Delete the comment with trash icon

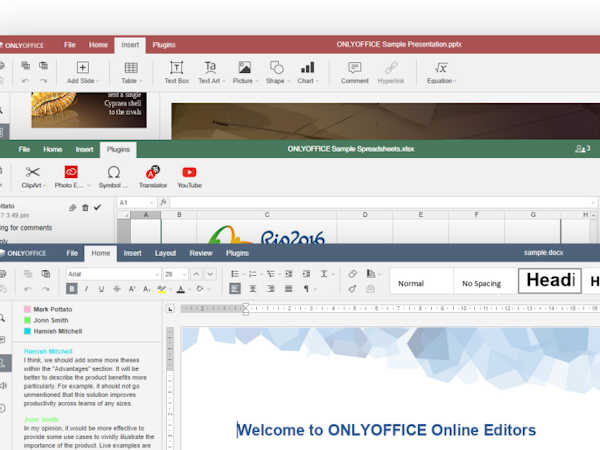[x=85, y=207]
